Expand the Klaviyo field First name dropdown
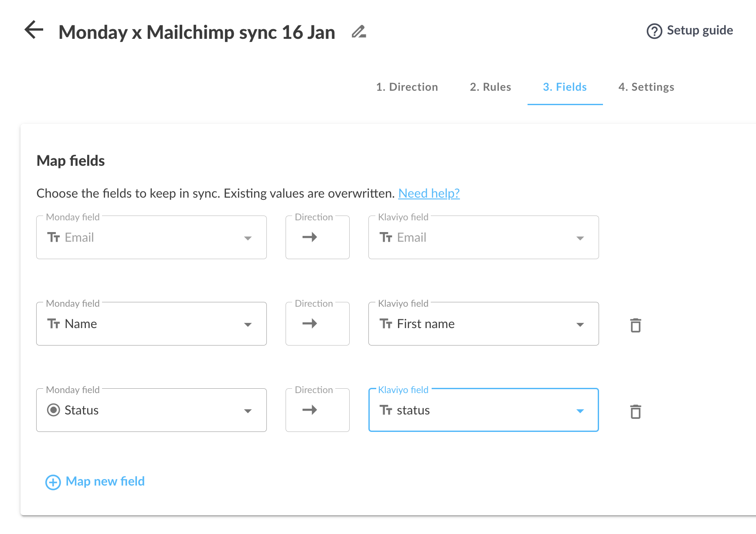 (x=579, y=324)
